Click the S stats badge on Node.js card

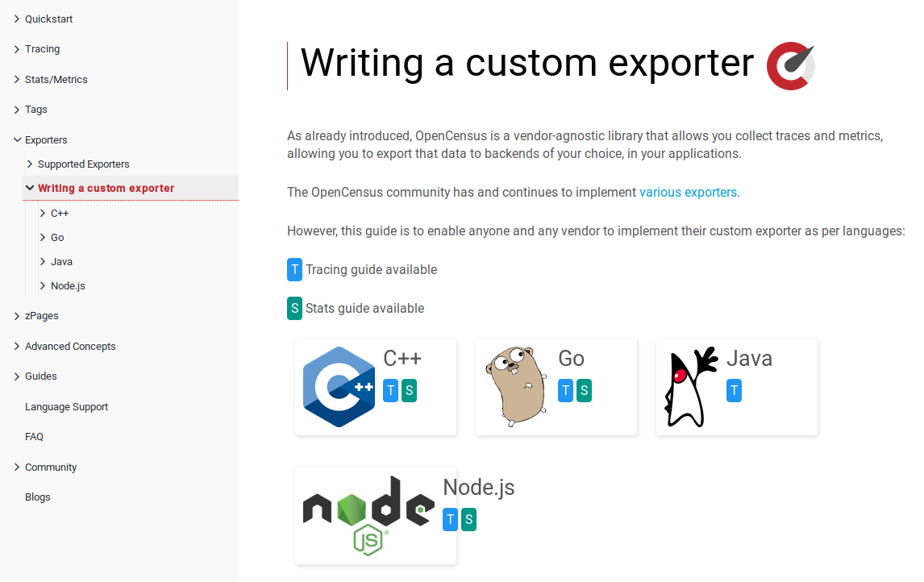[468, 520]
